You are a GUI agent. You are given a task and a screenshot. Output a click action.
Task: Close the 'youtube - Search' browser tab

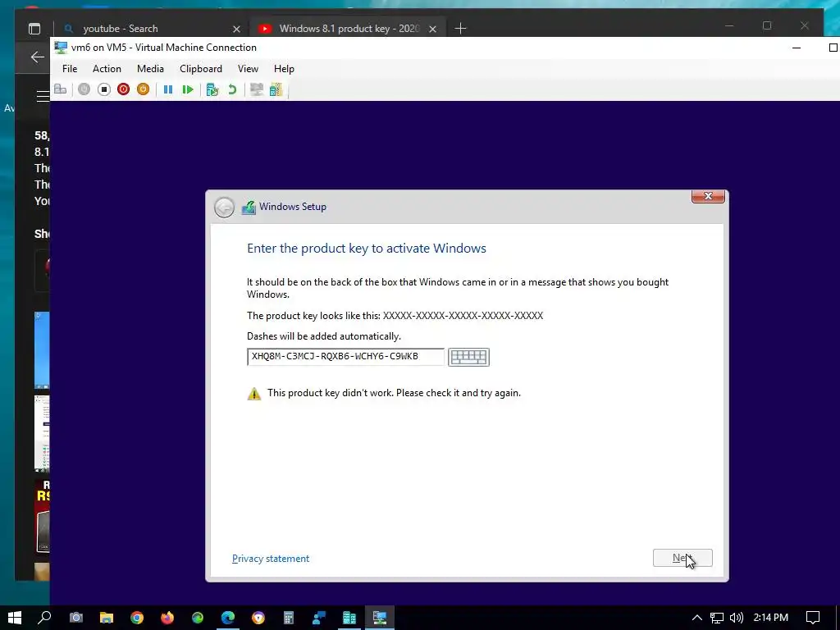point(236,29)
